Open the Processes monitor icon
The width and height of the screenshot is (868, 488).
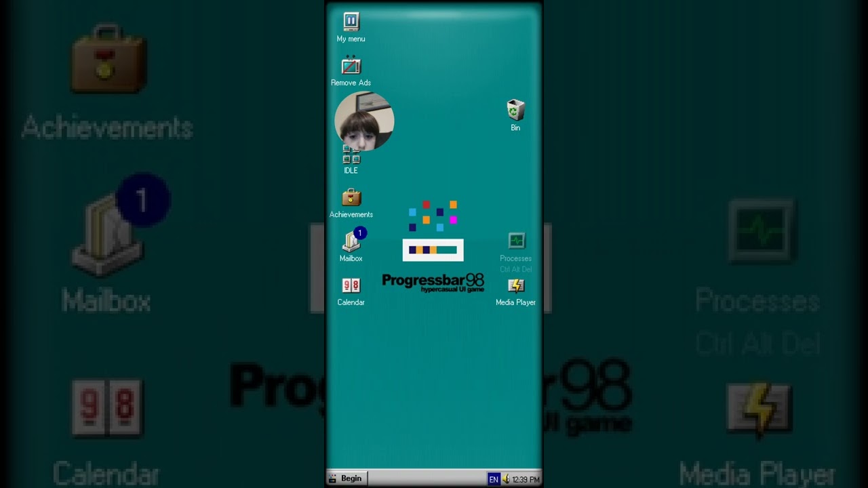click(x=516, y=241)
